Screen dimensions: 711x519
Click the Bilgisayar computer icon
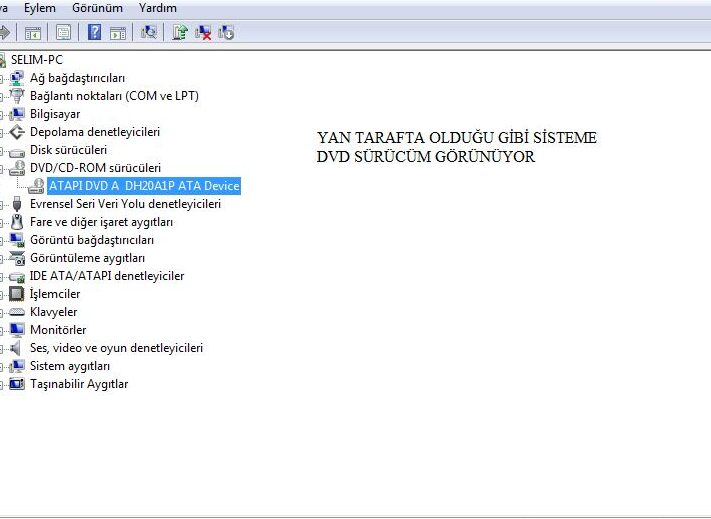pyautogui.click(x=17, y=114)
